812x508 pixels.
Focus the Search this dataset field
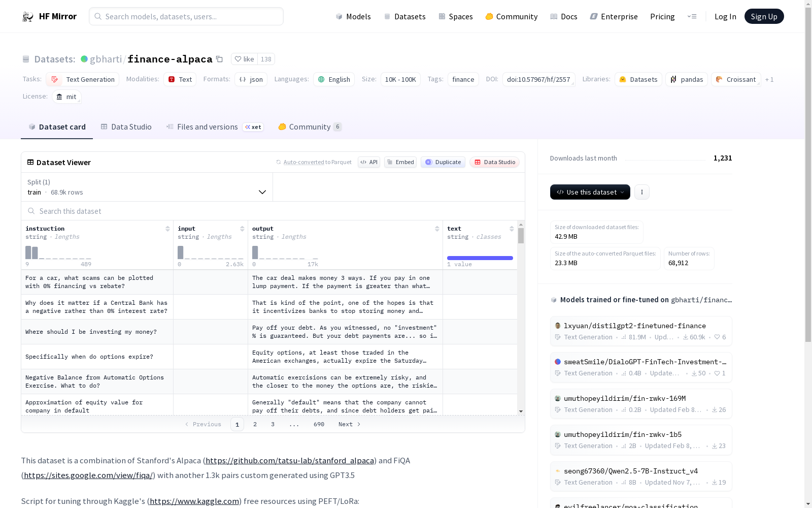[273, 211]
